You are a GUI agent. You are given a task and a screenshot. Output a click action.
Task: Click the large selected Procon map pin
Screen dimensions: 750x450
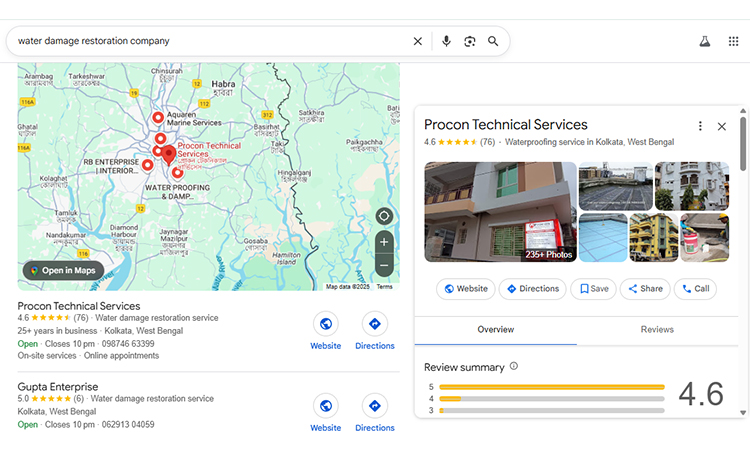click(x=168, y=155)
